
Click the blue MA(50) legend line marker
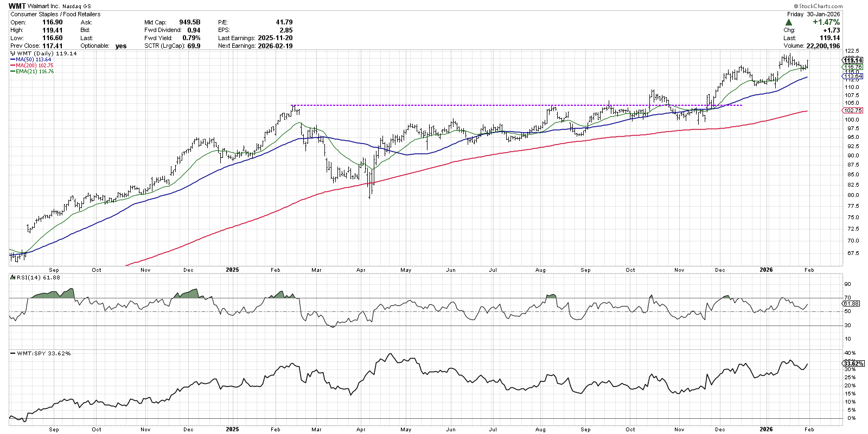(x=12, y=60)
